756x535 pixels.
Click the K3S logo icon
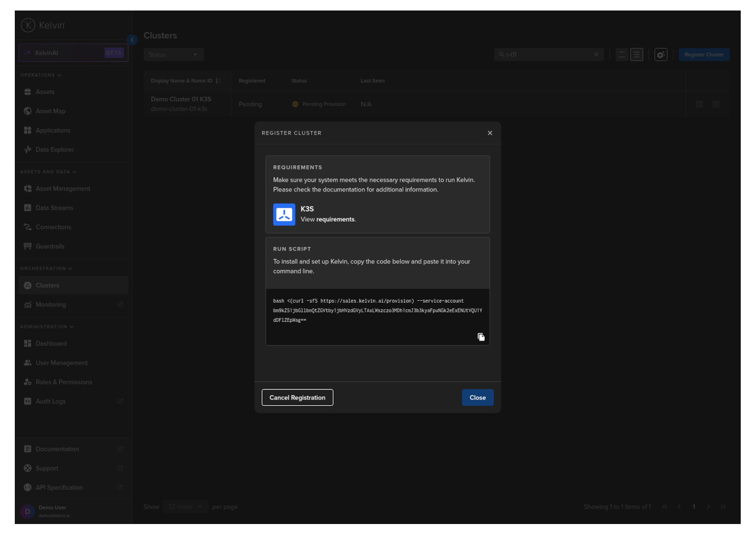[284, 214]
